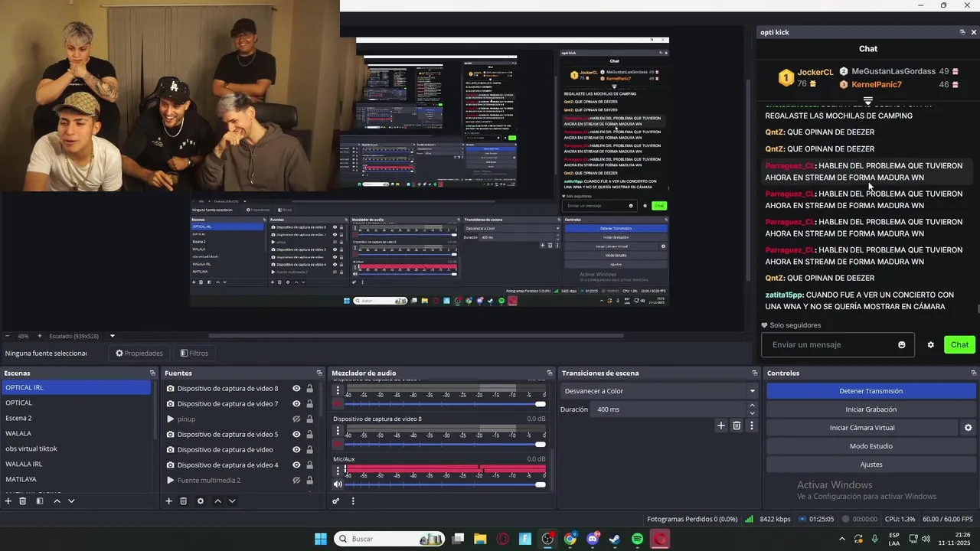The height and width of the screenshot is (551, 980).
Task: Hide Dispositivo de captura de video 8 source
Action: [x=296, y=389]
